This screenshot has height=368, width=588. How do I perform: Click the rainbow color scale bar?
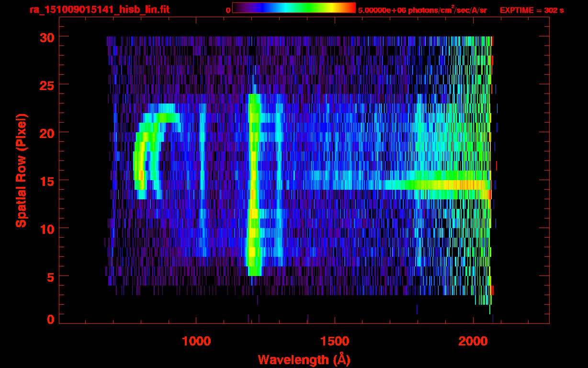coord(294,8)
